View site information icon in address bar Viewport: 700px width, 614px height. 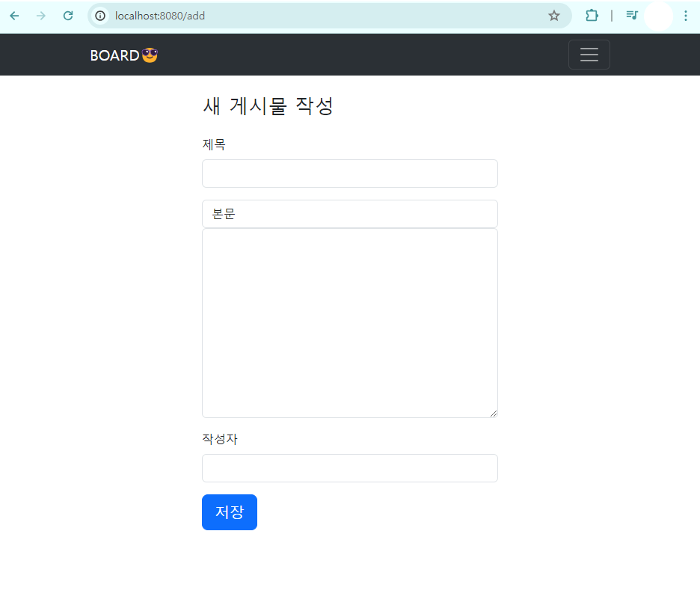100,16
